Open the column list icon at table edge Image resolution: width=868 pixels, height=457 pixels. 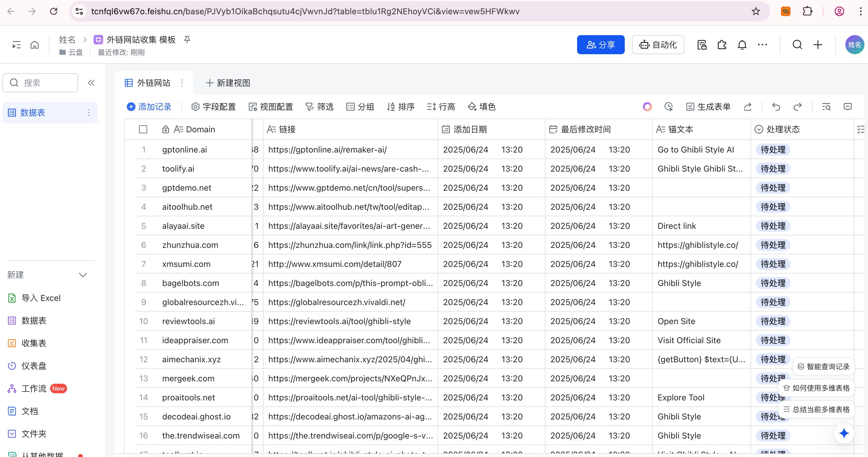tap(861, 129)
